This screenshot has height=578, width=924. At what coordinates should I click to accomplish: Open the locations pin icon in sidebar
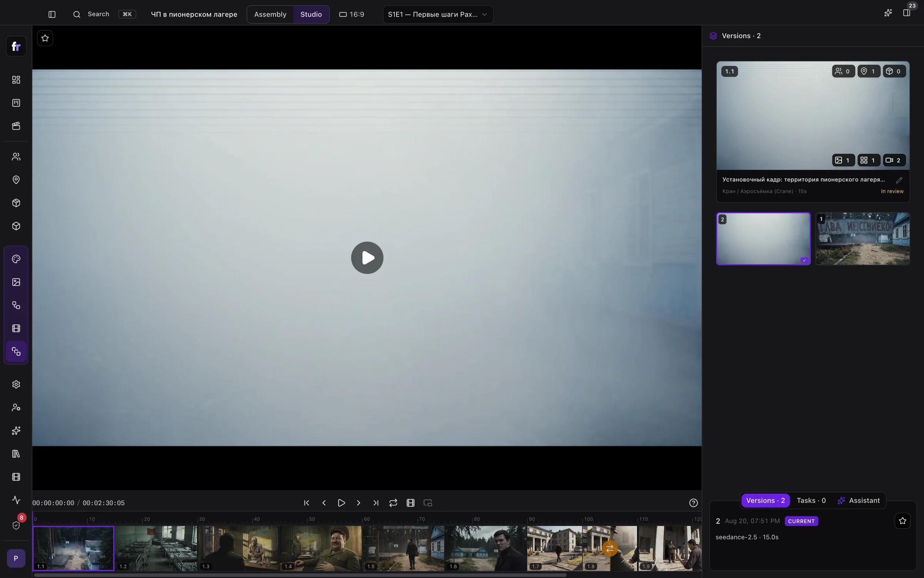pyautogui.click(x=16, y=180)
